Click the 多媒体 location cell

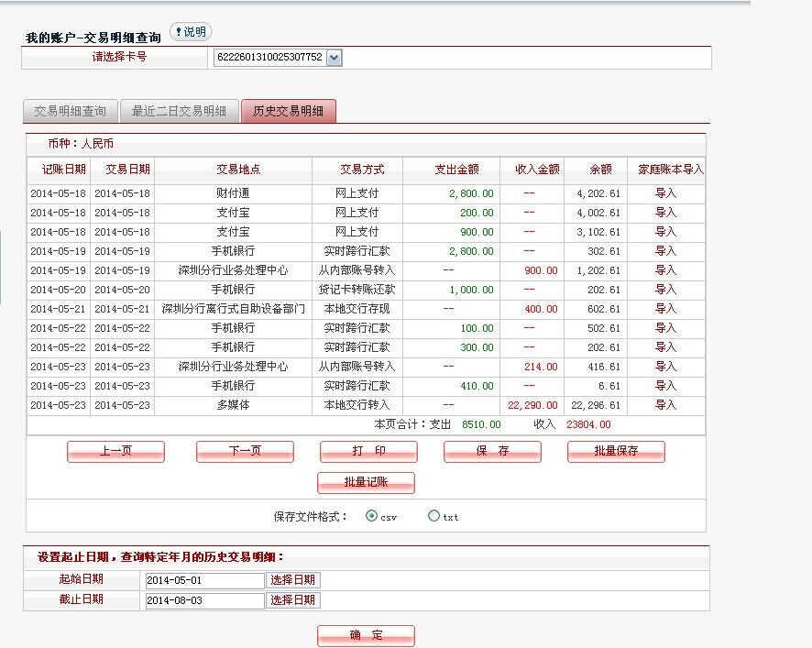point(233,404)
